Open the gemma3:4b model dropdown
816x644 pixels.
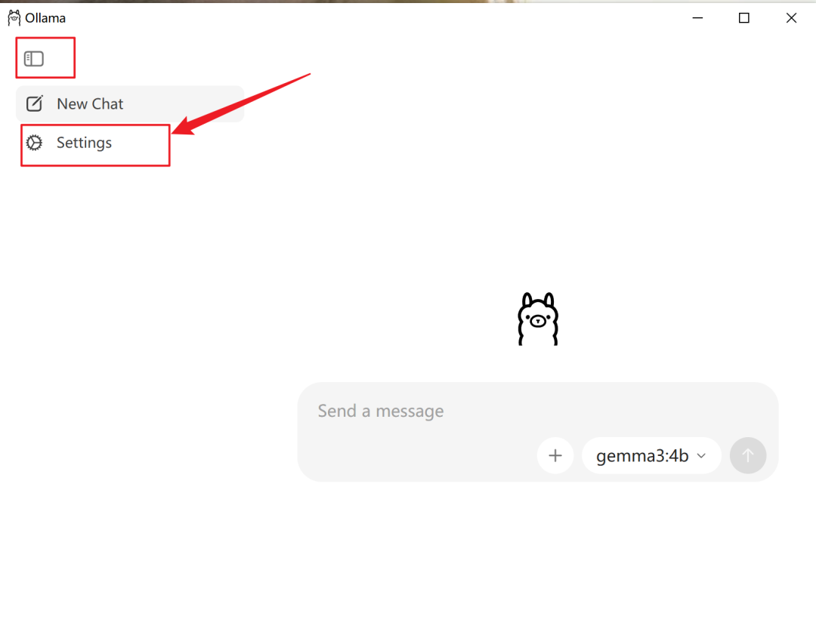pos(651,456)
